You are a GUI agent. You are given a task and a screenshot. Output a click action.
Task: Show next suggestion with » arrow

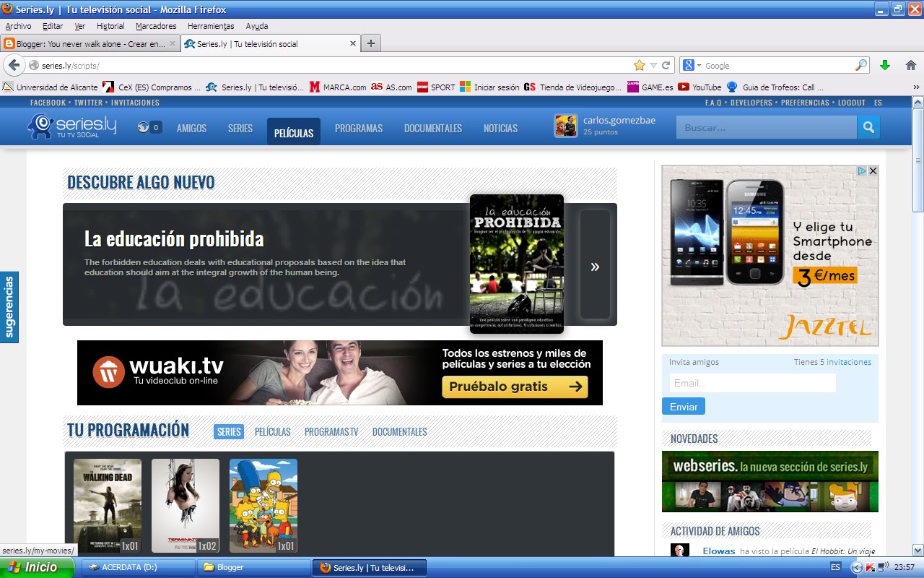click(595, 267)
